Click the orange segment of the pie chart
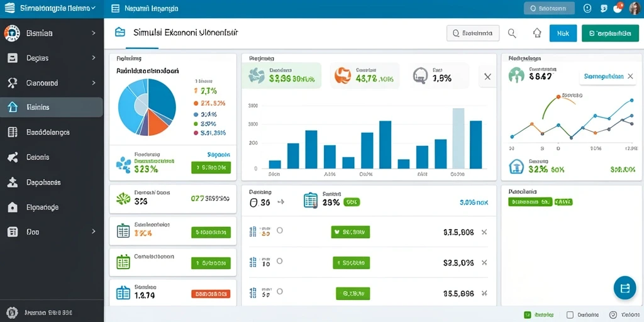The width and height of the screenshot is (644, 322). pyautogui.click(x=158, y=123)
